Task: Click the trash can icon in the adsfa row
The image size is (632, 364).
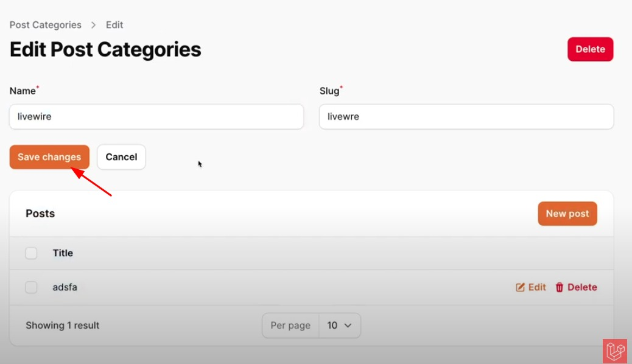Action: click(560, 287)
